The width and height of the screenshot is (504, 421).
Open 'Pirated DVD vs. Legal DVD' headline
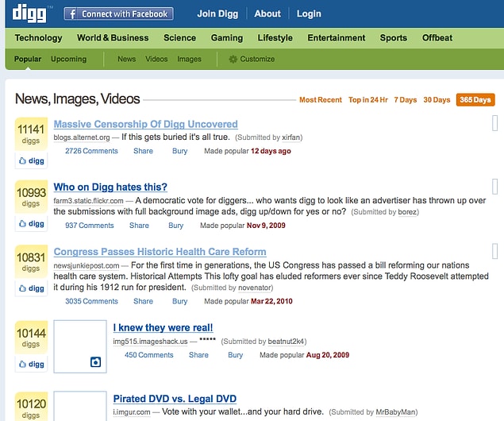[175, 399]
